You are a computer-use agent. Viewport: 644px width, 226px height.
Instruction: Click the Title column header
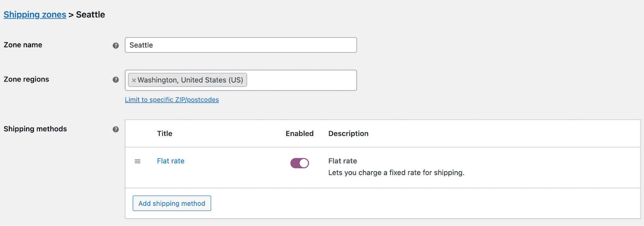pos(164,134)
